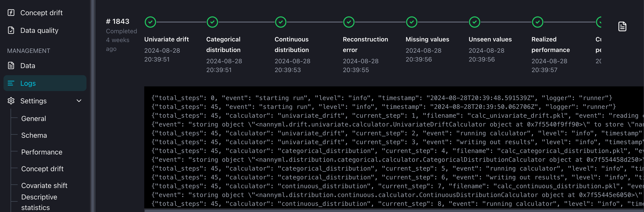The height and width of the screenshot is (212, 644).
Task: Click the Univariate drift checkmark step
Action: tap(150, 22)
